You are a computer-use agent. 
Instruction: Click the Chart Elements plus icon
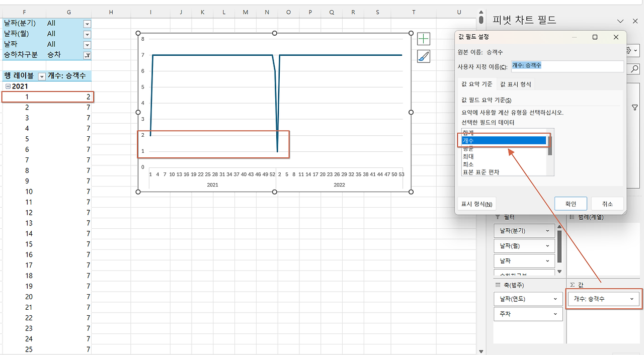[x=423, y=39]
